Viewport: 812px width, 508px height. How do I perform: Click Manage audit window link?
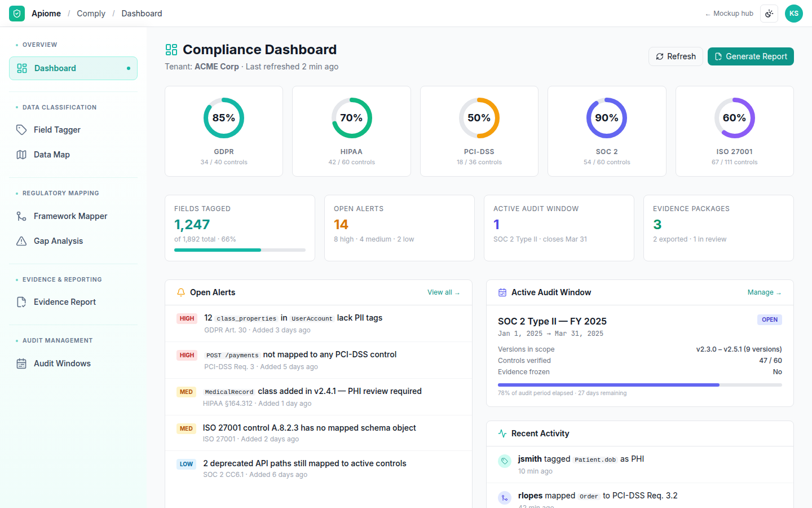click(765, 292)
